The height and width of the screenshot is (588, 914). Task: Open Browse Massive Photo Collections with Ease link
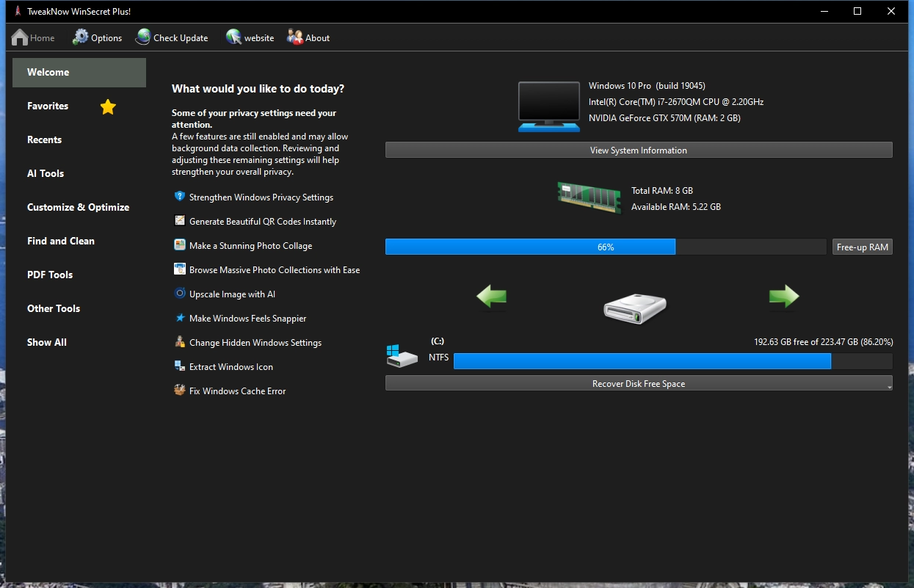[x=275, y=270]
